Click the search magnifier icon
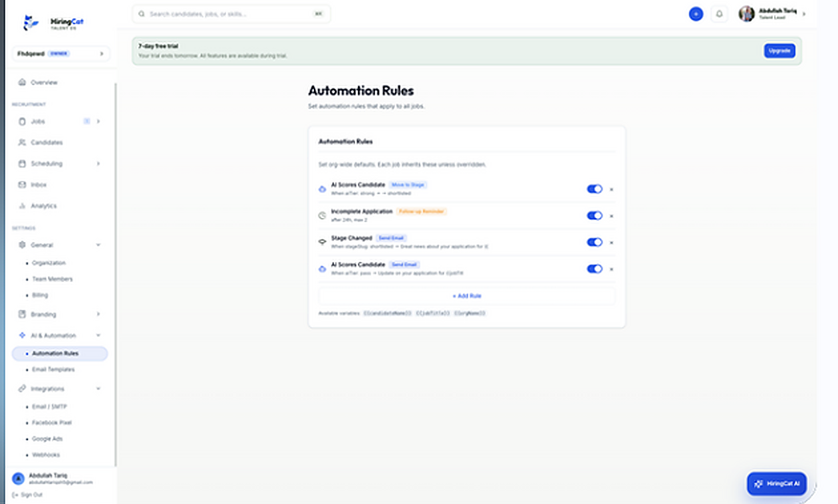This screenshot has height=504, width=838. coord(141,14)
